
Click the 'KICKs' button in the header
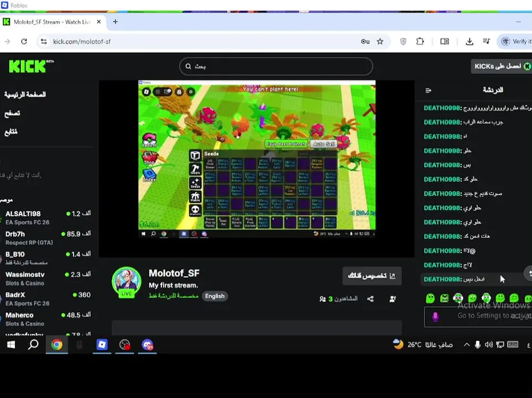point(501,66)
